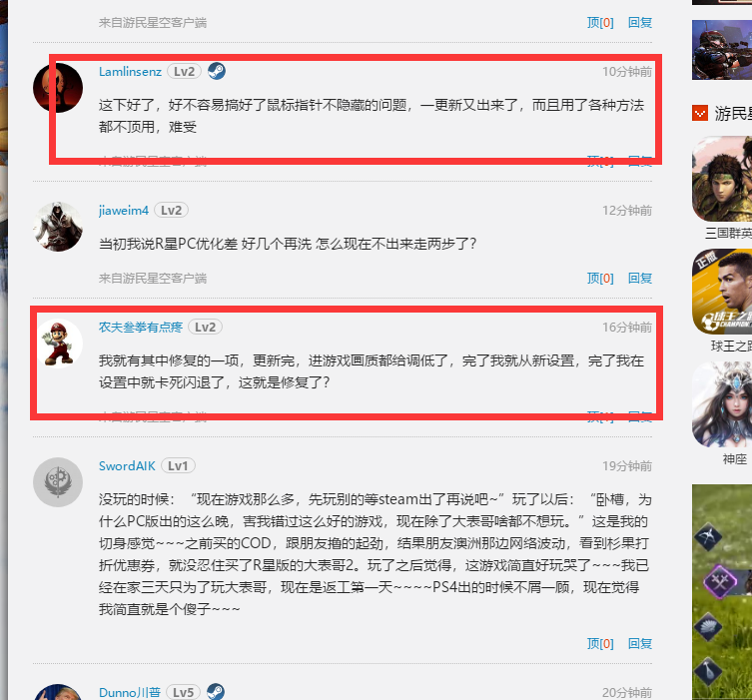Open SwordAIK's gray gear avatar
The width and height of the screenshot is (752, 700).
pos(58,482)
